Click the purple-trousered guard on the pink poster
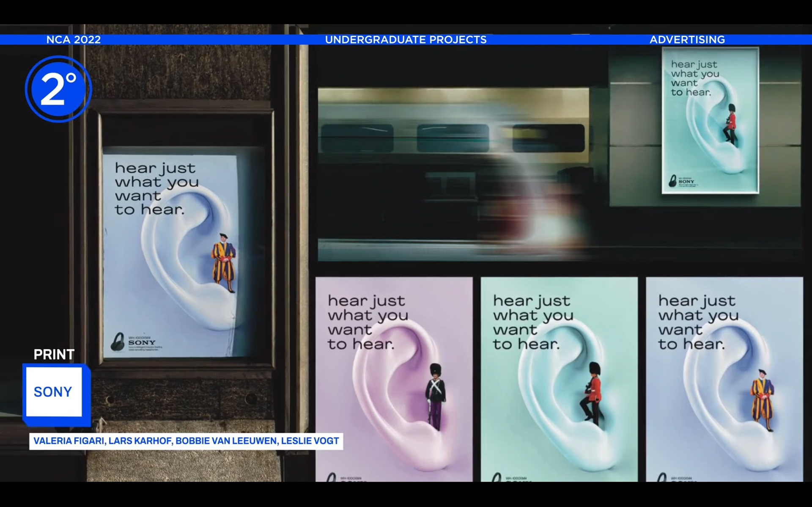The width and height of the screenshot is (812, 507). (435, 396)
